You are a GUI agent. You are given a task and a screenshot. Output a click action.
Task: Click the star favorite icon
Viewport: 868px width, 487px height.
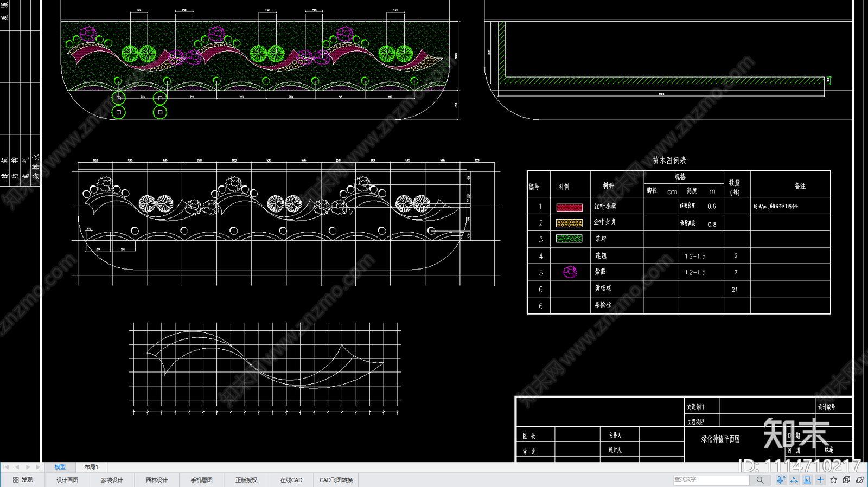click(834, 480)
